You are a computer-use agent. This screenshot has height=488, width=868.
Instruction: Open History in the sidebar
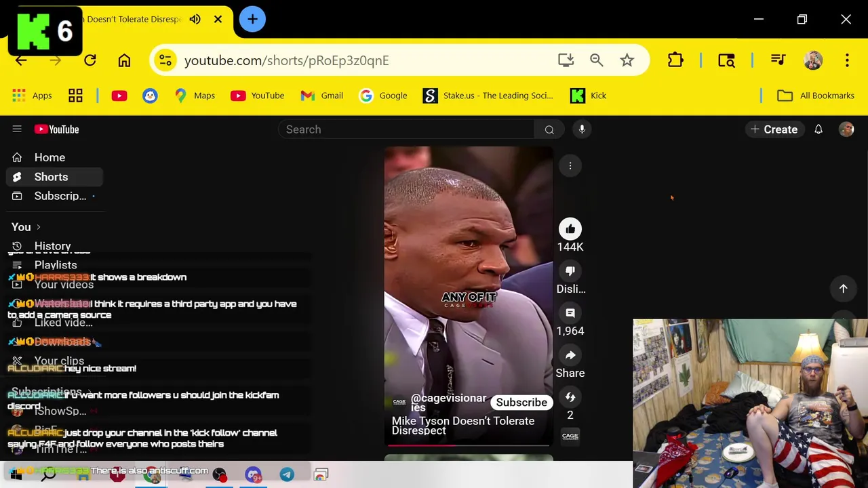tap(54, 246)
